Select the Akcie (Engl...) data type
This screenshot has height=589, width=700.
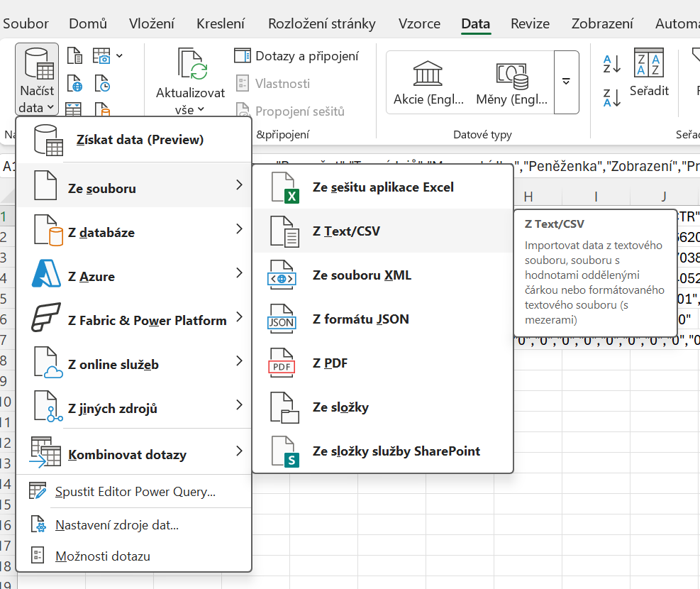428,83
